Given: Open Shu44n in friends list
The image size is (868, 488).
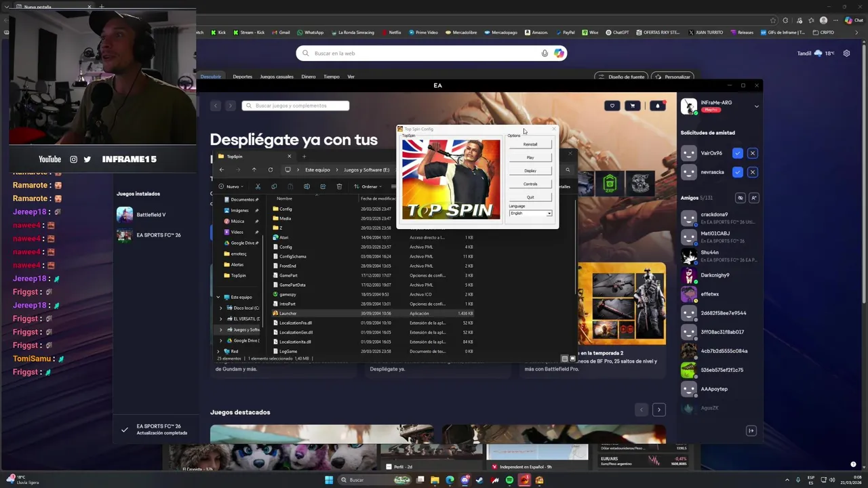Looking at the screenshot, I should coord(720,256).
